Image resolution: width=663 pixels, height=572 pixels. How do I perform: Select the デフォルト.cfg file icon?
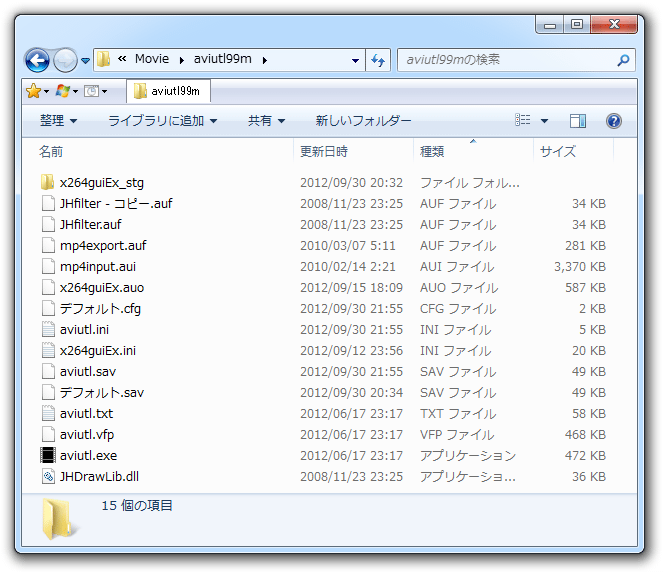click(x=48, y=308)
